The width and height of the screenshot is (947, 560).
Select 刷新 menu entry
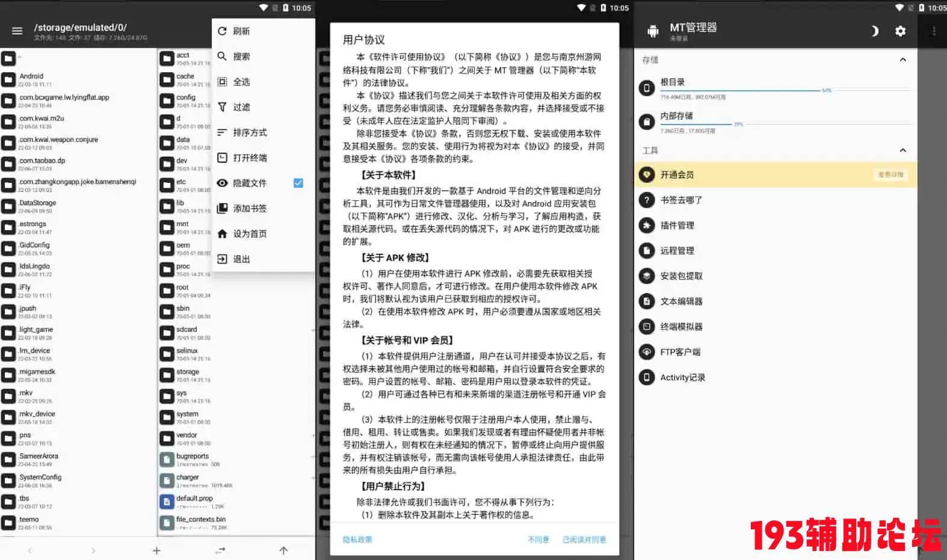coord(263,31)
